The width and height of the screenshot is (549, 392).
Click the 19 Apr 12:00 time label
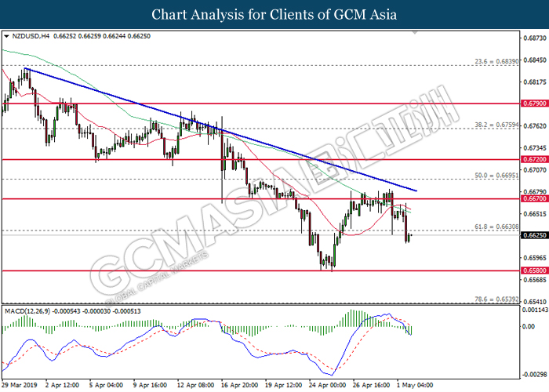284,386
